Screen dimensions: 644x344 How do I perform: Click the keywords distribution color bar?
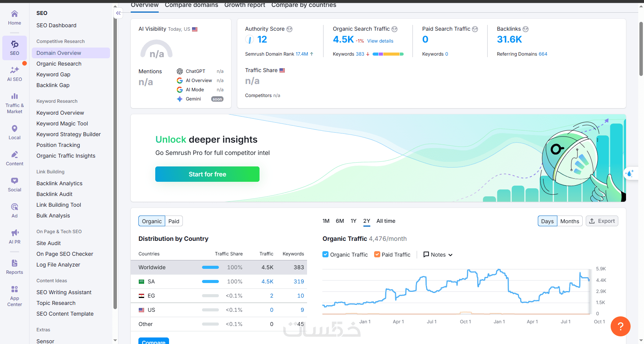pos(388,54)
